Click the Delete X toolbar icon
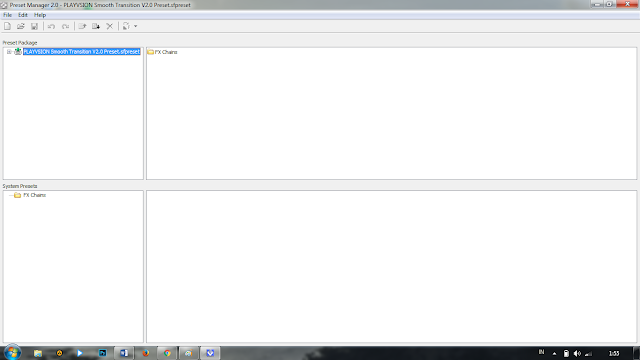The height and width of the screenshot is (360, 640). click(109, 26)
